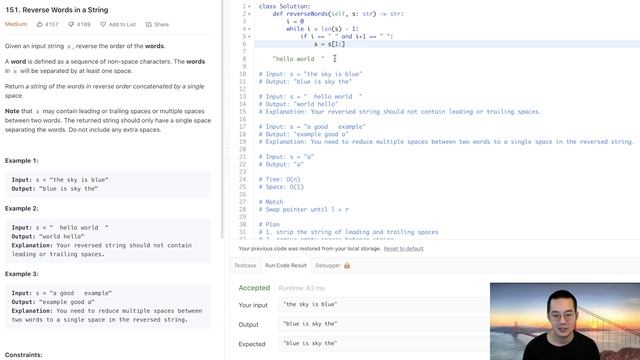Click the Add to List heart icon

pyautogui.click(x=103, y=24)
